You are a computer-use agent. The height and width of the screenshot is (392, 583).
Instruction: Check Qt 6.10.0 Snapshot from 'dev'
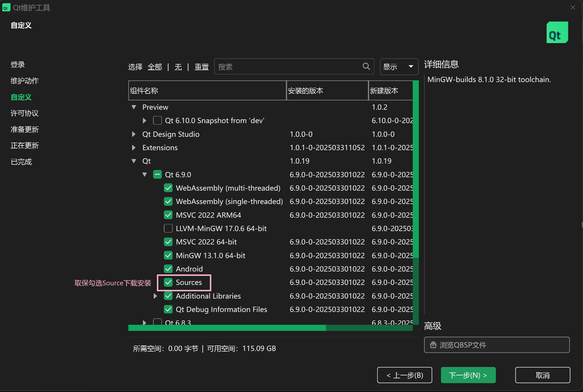[157, 120]
